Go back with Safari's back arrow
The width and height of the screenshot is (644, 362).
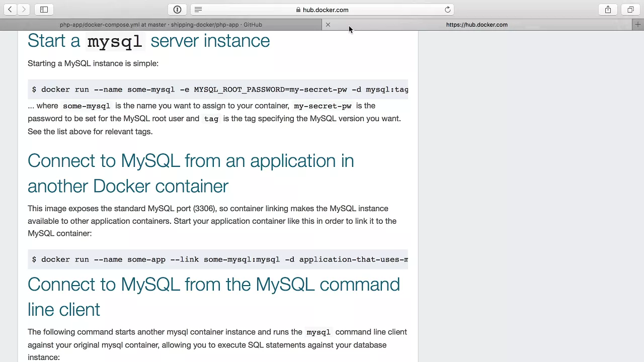point(10,10)
